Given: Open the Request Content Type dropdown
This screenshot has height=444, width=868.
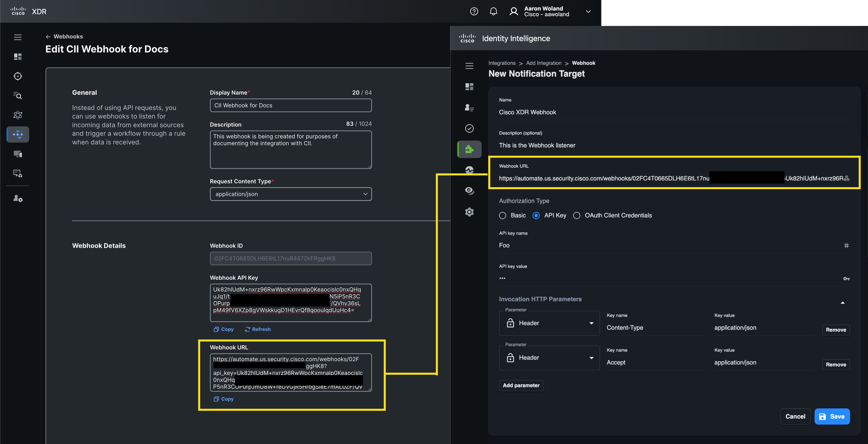Looking at the screenshot, I should (291, 194).
